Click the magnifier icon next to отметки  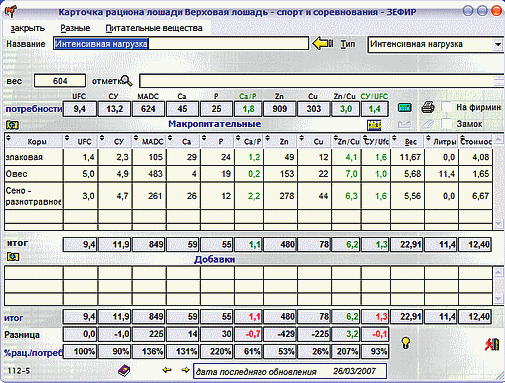[x=126, y=80]
